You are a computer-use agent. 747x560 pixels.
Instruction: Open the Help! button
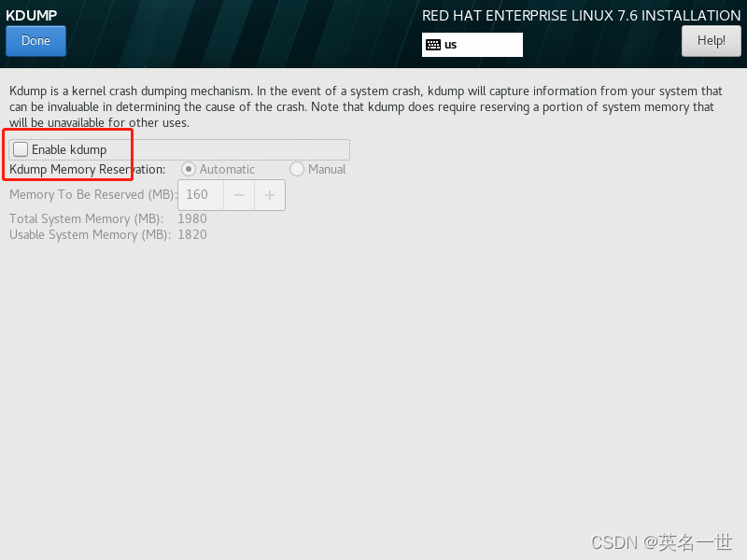pos(712,41)
